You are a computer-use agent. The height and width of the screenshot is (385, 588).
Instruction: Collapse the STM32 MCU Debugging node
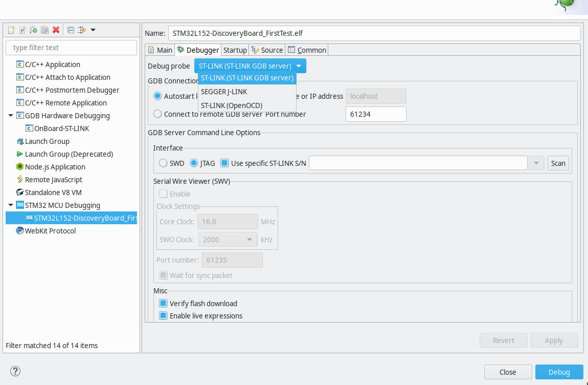tap(11, 205)
